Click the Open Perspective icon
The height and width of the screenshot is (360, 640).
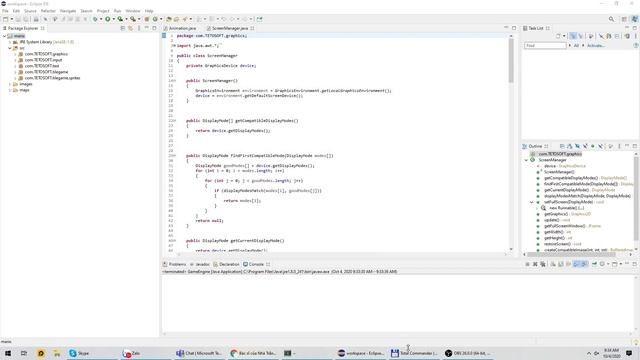pyautogui.click(x=624, y=19)
